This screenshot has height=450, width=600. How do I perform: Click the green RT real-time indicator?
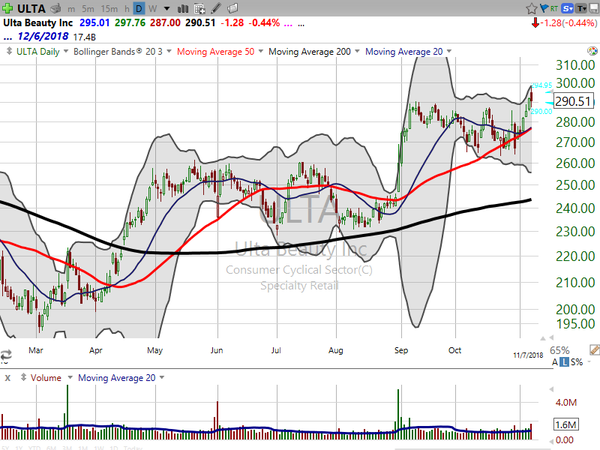[554, 8]
